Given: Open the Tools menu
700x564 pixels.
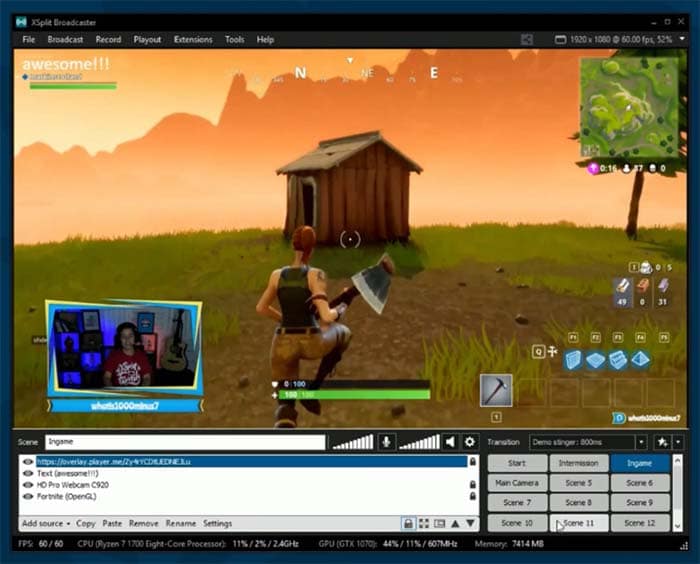Looking at the screenshot, I should coord(234,40).
